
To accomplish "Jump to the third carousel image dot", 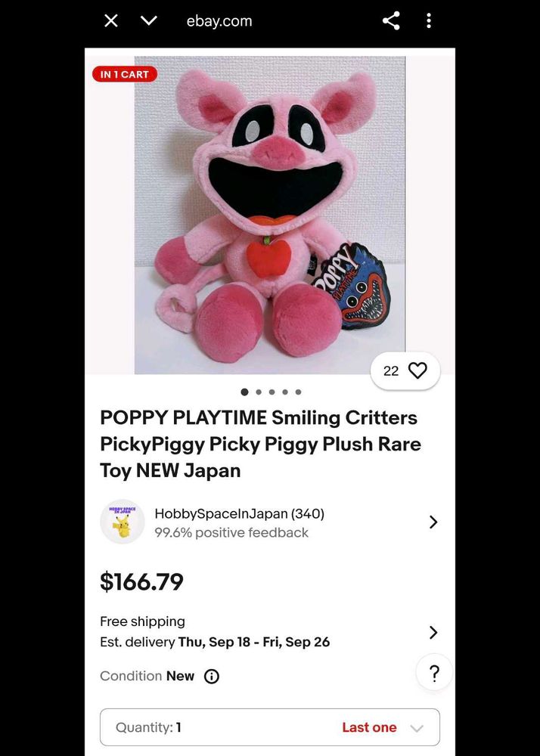I will [272, 392].
